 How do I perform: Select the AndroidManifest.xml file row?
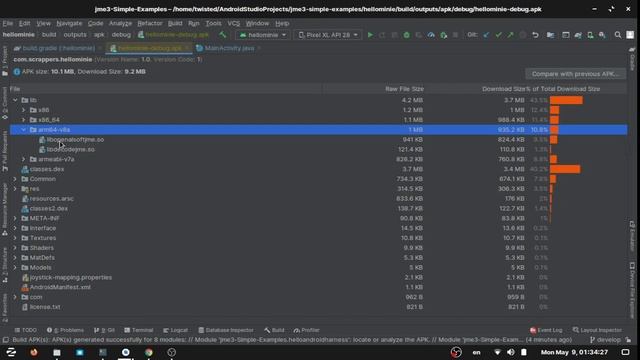point(319,287)
